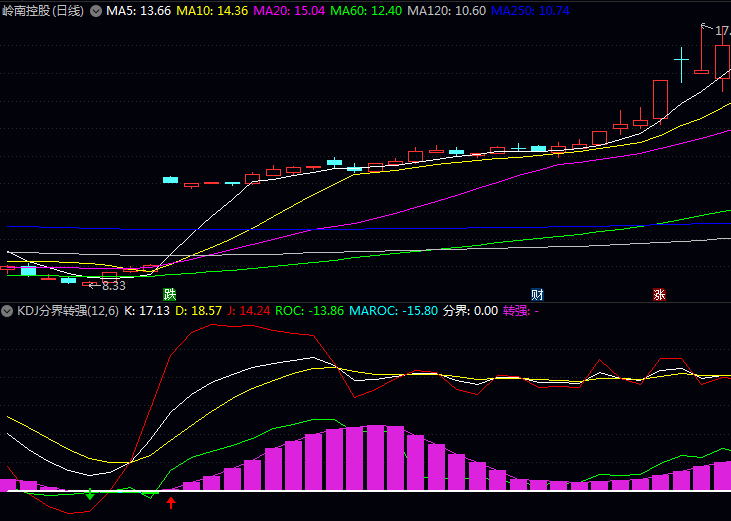Click the green down arrow signal
The width and height of the screenshot is (731, 521).
(91, 494)
